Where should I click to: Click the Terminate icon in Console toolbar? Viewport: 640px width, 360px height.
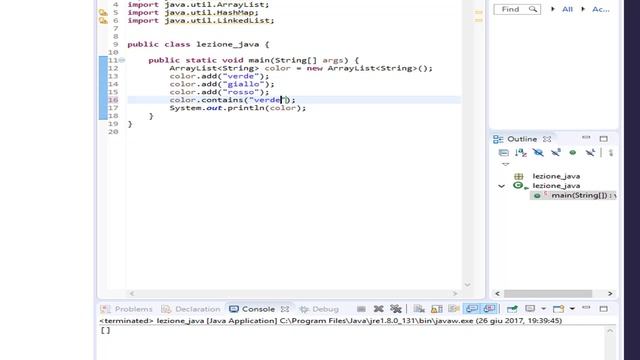coord(361,309)
